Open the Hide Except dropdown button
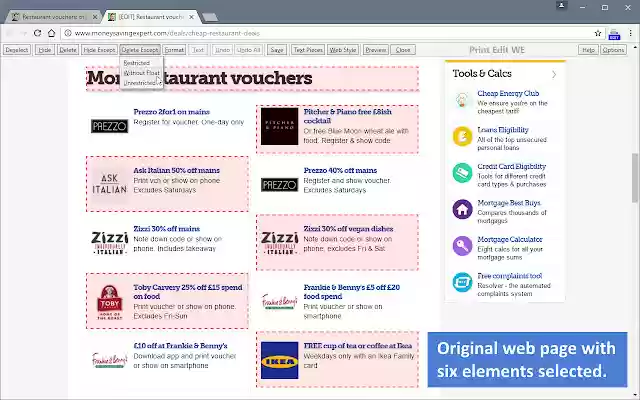Viewport: 640px width, 400px height. [99, 50]
